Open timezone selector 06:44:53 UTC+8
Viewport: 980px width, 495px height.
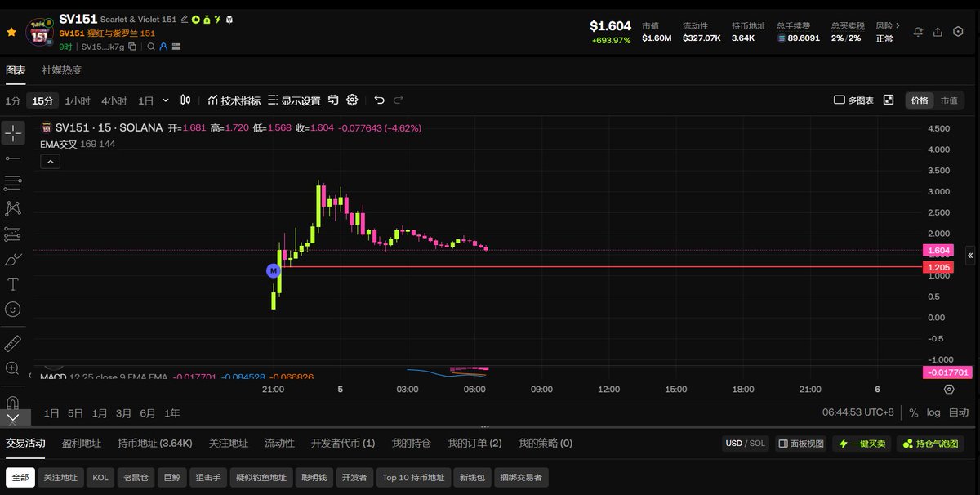point(856,413)
